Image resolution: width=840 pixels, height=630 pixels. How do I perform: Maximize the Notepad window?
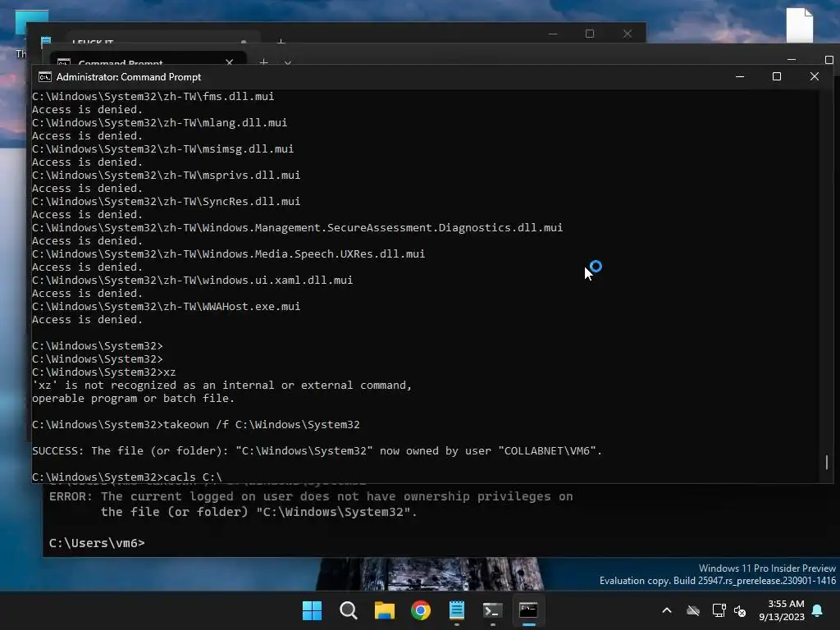tap(590, 34)
